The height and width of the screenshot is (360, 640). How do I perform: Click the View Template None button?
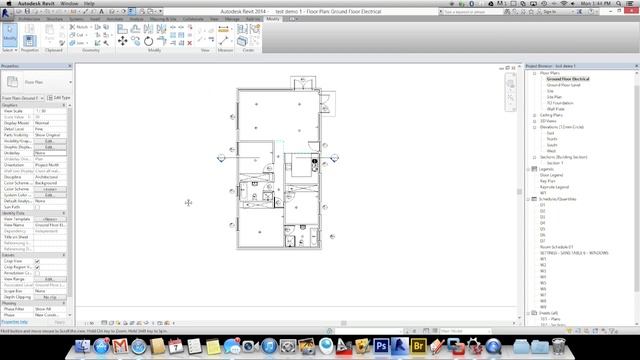pyautogui.click(x=49, y=219)
